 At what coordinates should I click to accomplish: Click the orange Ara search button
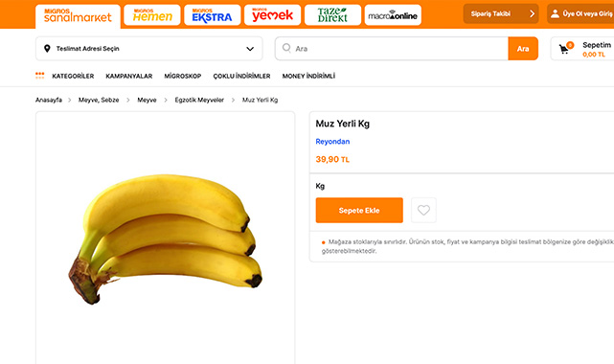[x=523, y=49]
